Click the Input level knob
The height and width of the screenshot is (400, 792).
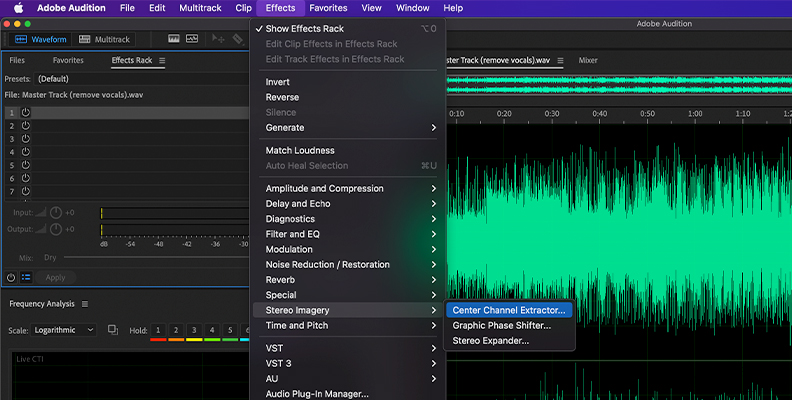point(56,213)
